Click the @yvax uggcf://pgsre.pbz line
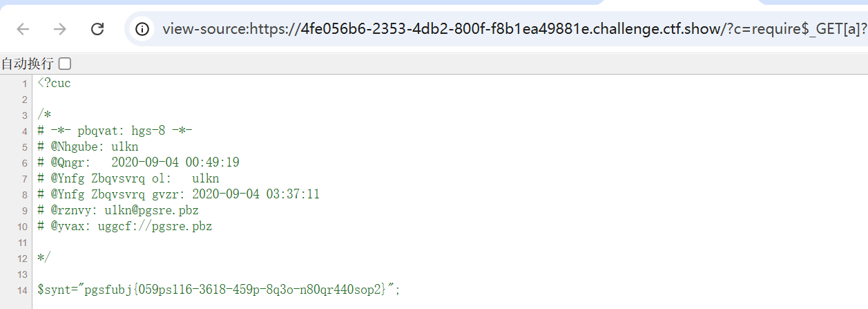This screenshot has width=868, height=309. pyautogui.click(x=125, y=227)
